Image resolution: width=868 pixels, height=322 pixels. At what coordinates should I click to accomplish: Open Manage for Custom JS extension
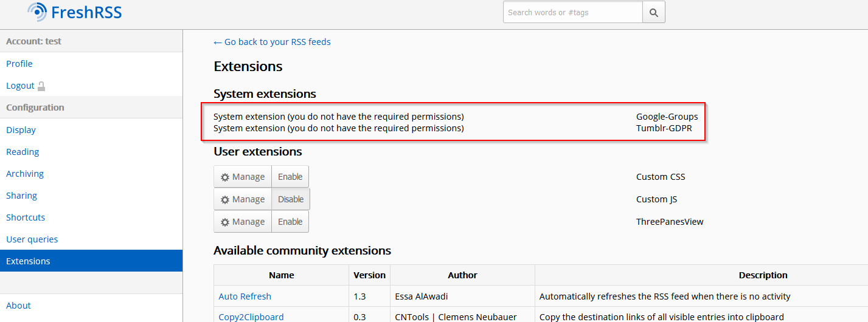coord(243,199)
